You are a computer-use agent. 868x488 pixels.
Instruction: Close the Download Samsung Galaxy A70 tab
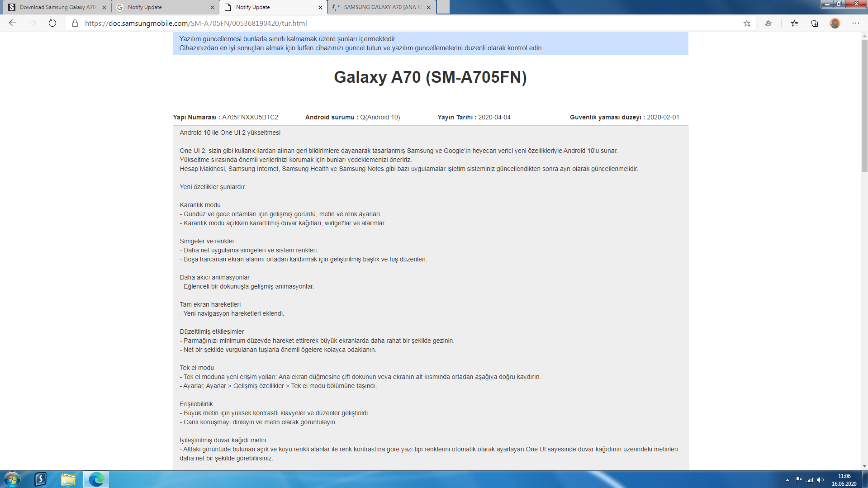(104, 7)
